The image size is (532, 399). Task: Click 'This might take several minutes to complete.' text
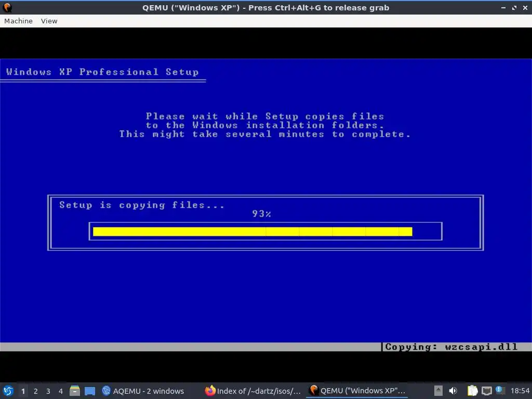264,135
